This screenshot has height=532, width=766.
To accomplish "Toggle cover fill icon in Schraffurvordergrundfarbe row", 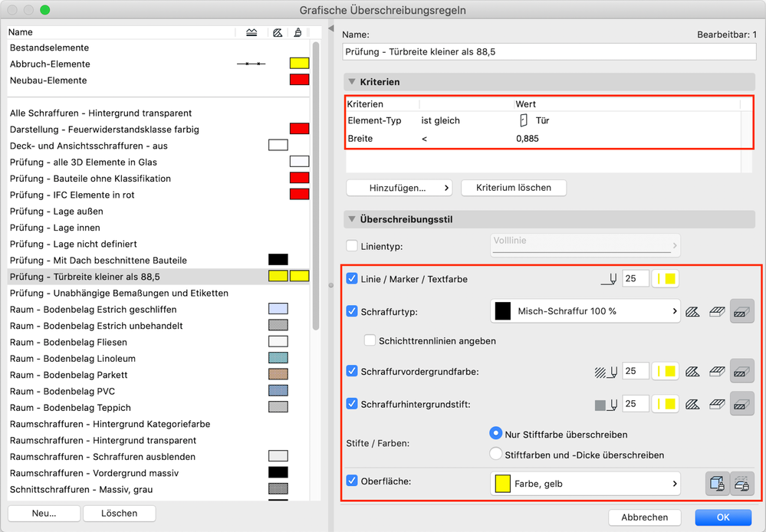I will click(717, 372).
